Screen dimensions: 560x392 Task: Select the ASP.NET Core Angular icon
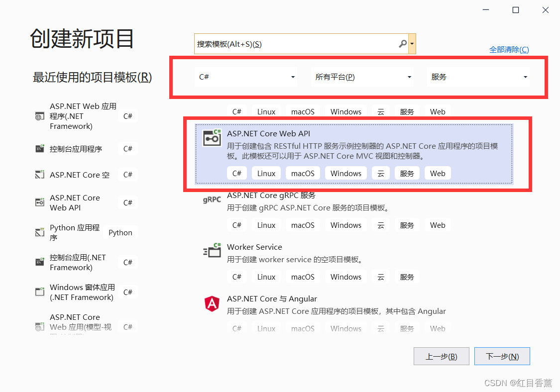(212, 304)
